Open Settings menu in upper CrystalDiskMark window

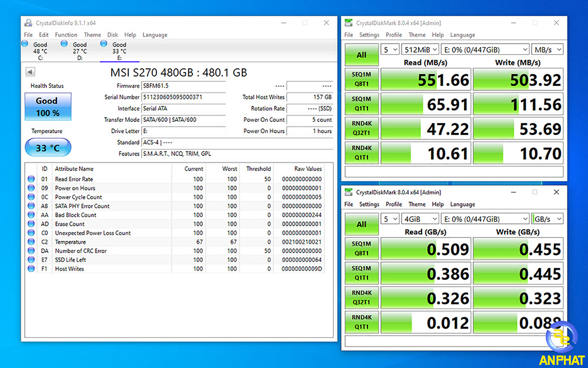(369, 35)
